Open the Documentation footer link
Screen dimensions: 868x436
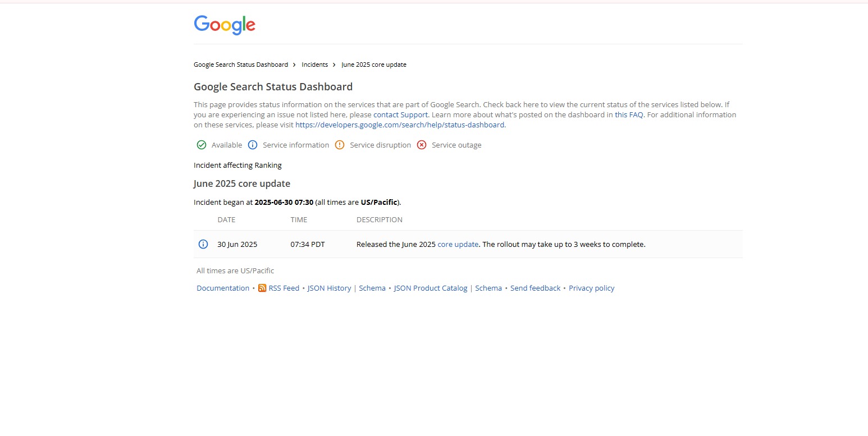(x=223, y=288)
